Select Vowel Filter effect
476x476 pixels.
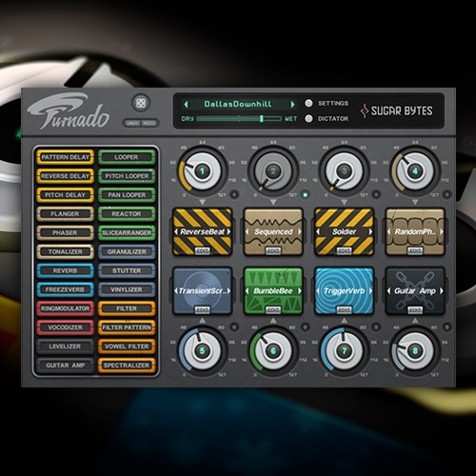(127, 347)
